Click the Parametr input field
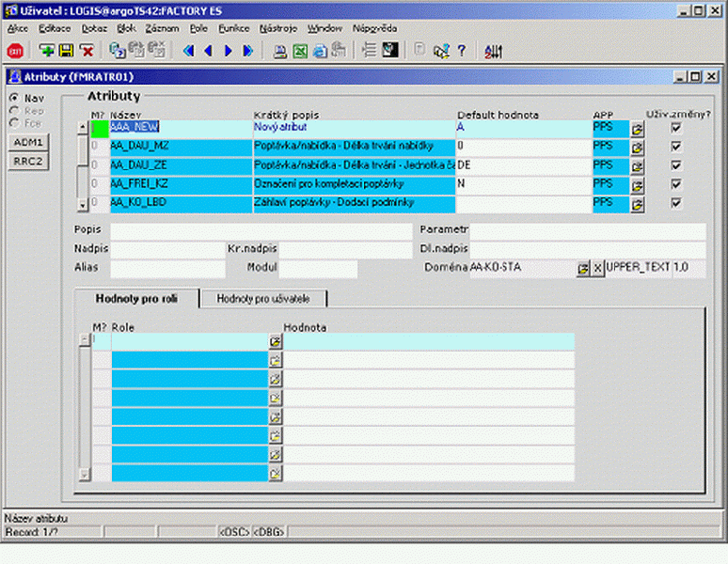The height and width of the screenshot is (564, 728). (x=587, y=230)
